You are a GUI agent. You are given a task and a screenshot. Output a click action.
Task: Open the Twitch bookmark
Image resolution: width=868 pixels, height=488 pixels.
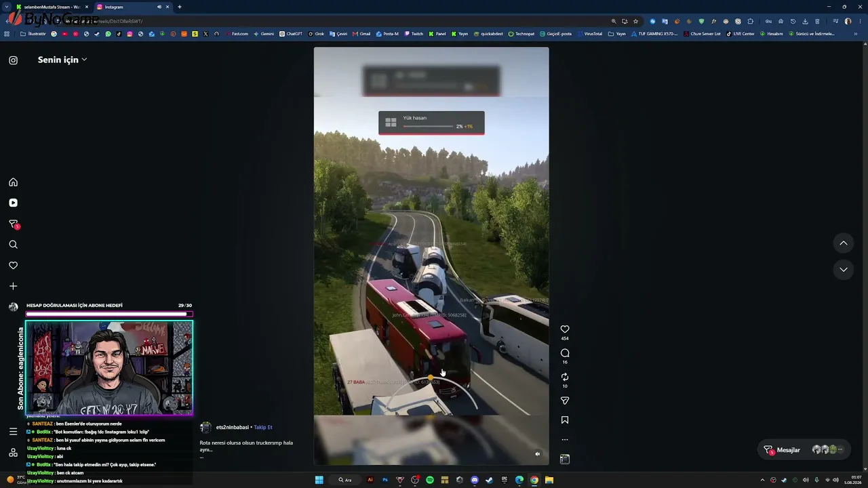point(414,34)
